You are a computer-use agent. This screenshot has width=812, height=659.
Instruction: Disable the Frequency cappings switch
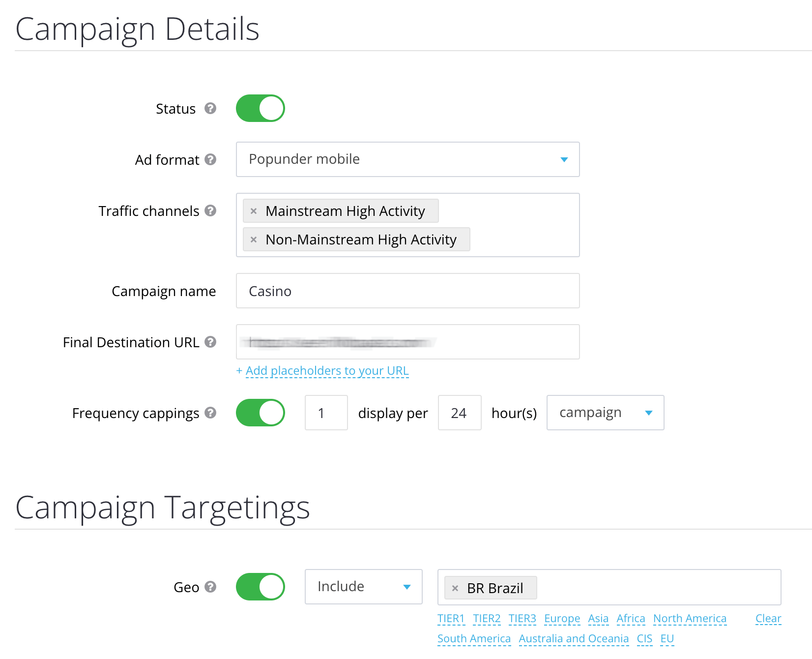click(x=261, y=413)
